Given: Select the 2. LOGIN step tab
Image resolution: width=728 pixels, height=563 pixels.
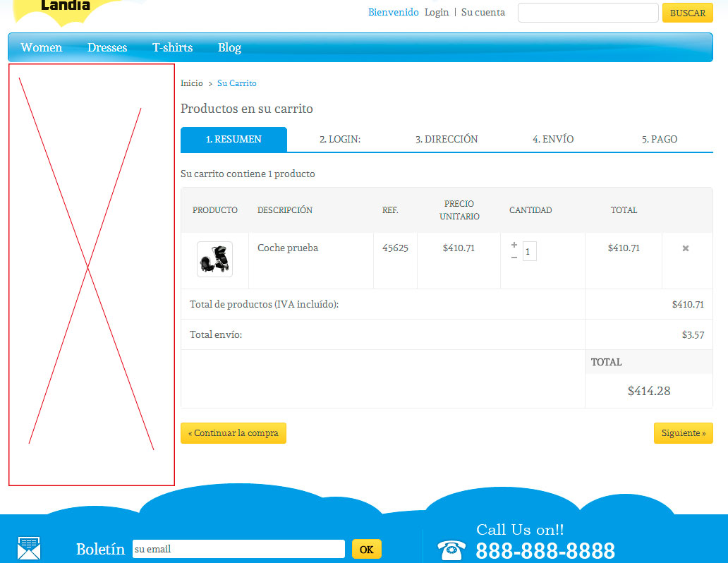Looking at the screenshot, I should 340,140.
